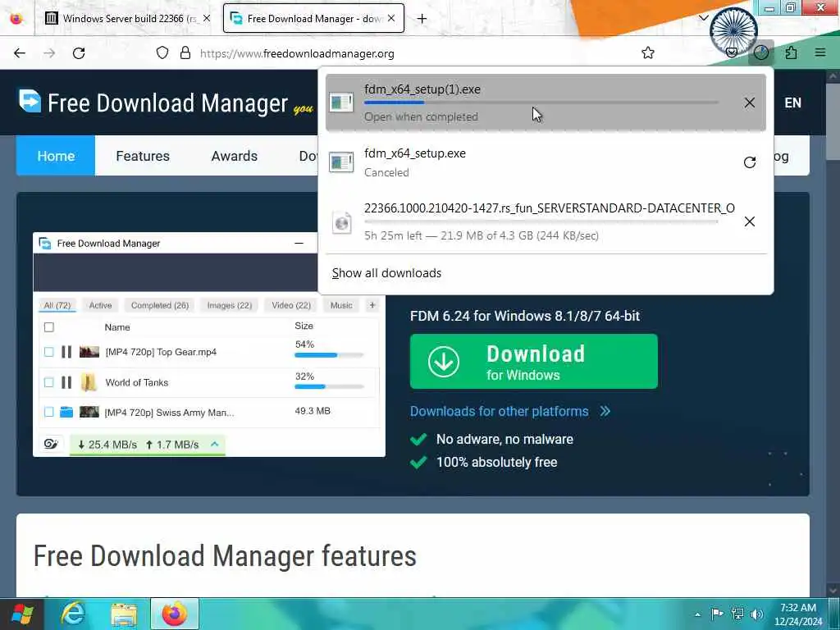840x630 pixels.
Task: Pause the Top Gear.mp4 download
Action: pos(66,352)
